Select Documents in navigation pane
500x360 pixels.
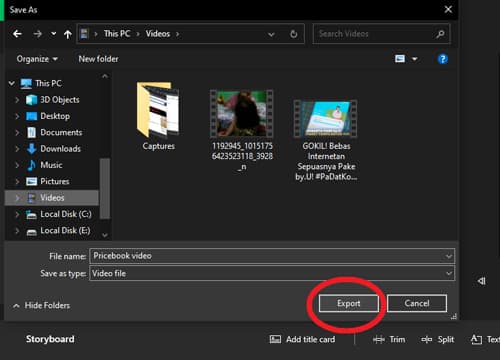tap(61, 132)
